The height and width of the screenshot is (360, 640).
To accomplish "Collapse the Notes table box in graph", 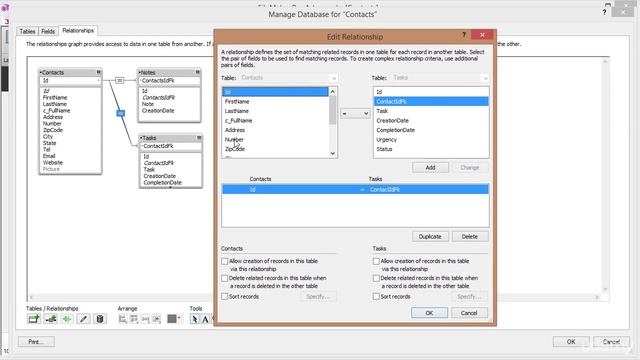I will click(198, 72).
